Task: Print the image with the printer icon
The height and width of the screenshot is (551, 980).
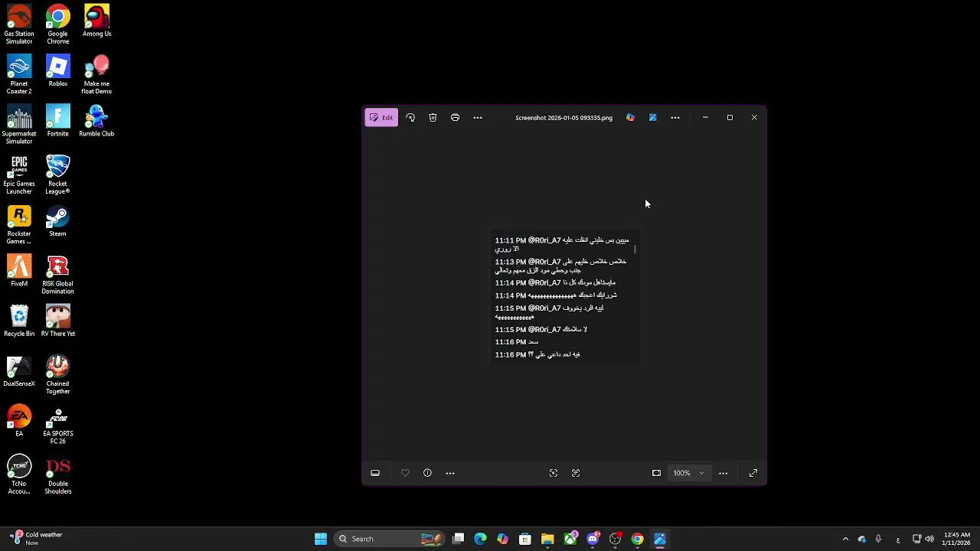Action: [x=455, y=118]
